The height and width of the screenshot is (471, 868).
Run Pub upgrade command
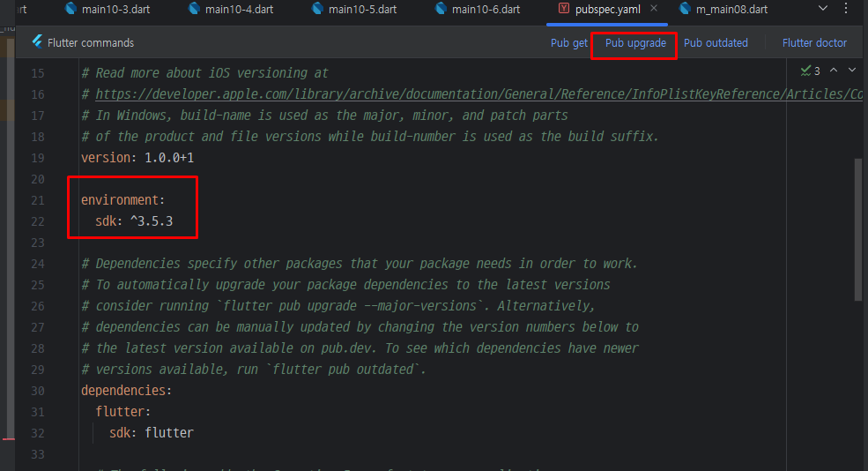coord(635,43)
